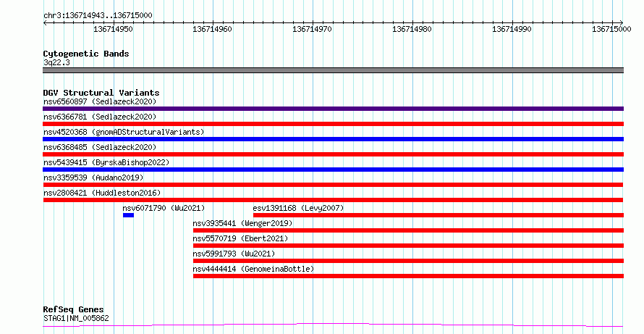Click the red bar of nsv6366781
This screenshot has width=644, height=334.
(333, 124)
